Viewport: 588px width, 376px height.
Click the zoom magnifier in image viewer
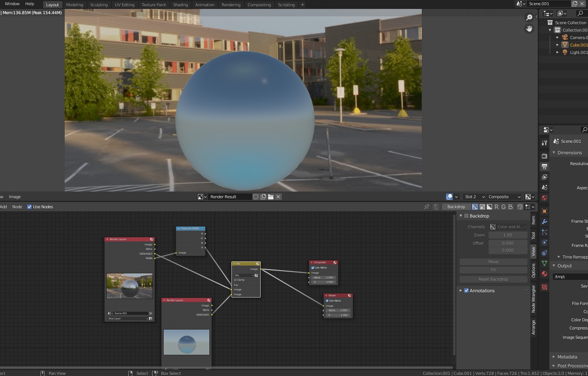click(529, 17)
